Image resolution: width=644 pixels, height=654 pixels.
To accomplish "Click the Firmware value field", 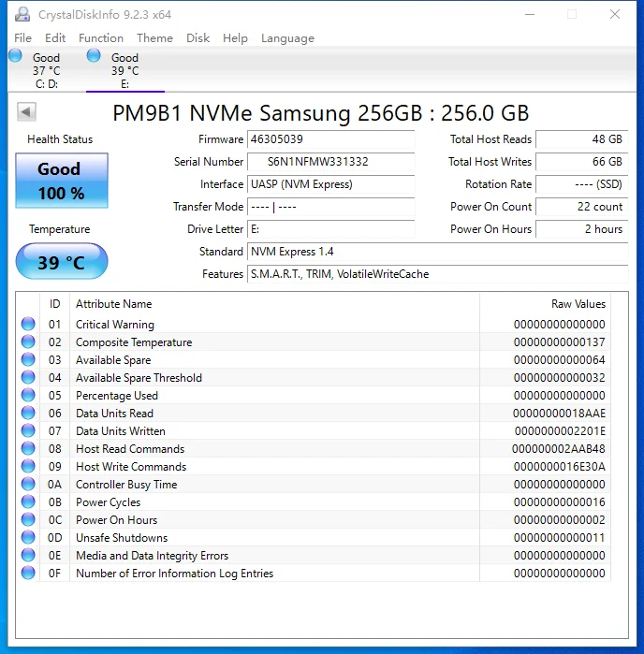I will pos(330,139).
